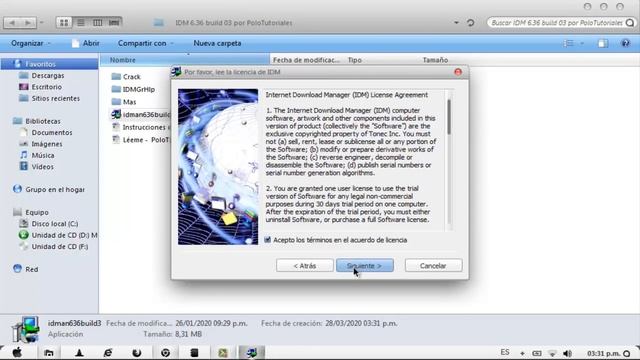The width and height of the screenshot is (640, 360).
Task: Select the Mas folder
Action: pyautogui.click(x=124, y=102)
